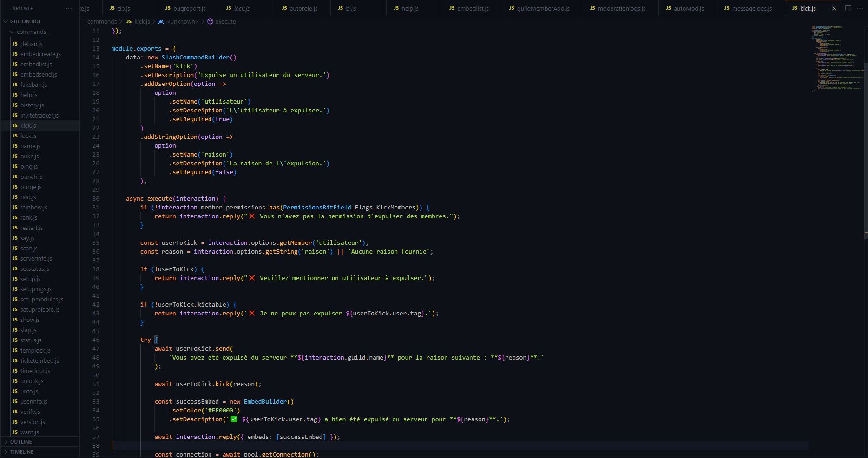
Task: Open editor More Actions ellipsis menu
Action: 860,8
